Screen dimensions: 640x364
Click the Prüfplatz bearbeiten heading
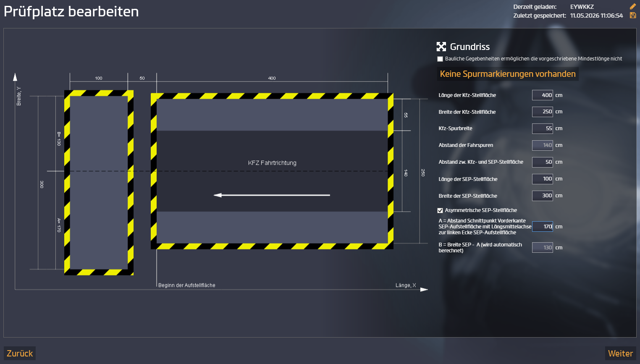coord(71,12)
